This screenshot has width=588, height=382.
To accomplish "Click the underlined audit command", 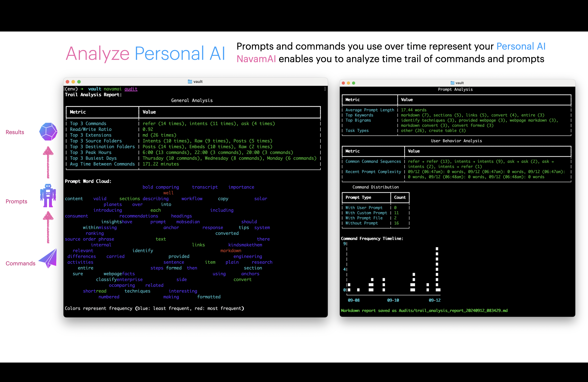I will (131, 89).
